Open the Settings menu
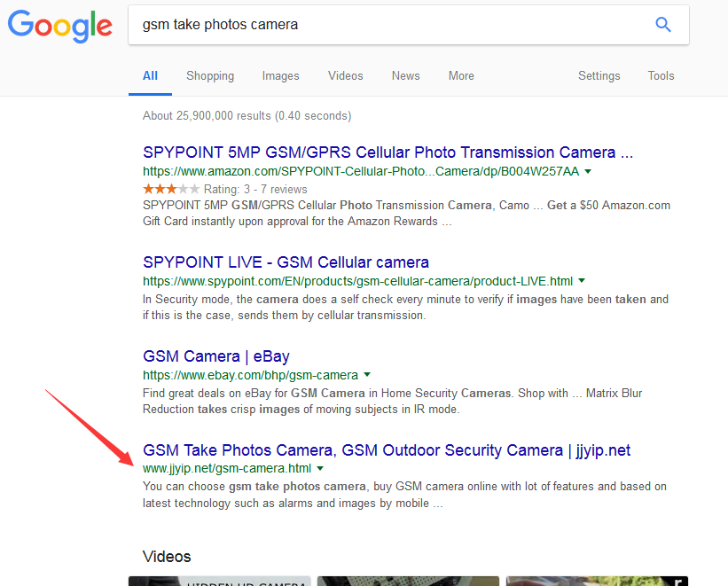 (x=599, y=75)
